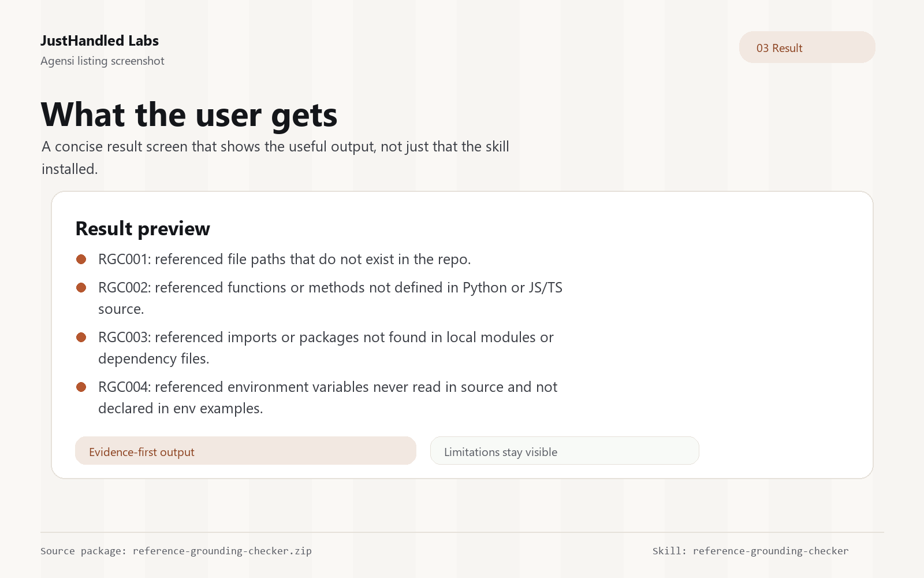Select the Agensi listing screenshot subtitle
Screen dimensions: 924x578
[102, 61]
